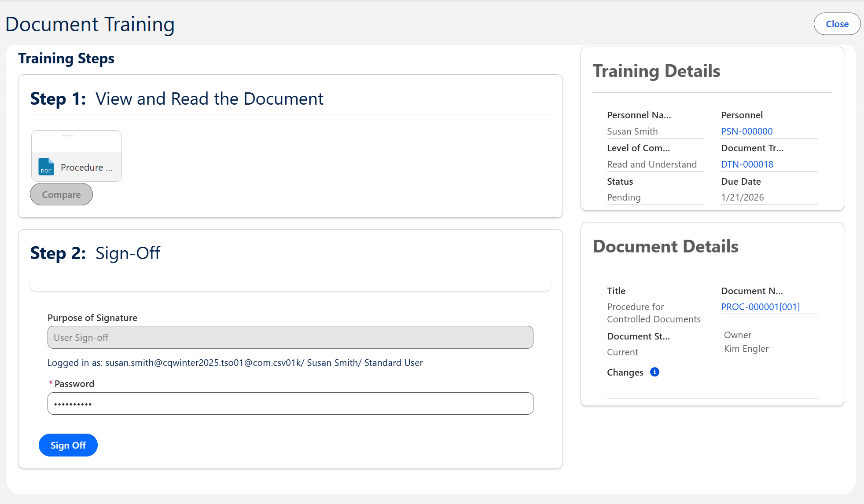
Task: Click the Step 1 heading
Action: pyautogui.click(x=176, y=99)
